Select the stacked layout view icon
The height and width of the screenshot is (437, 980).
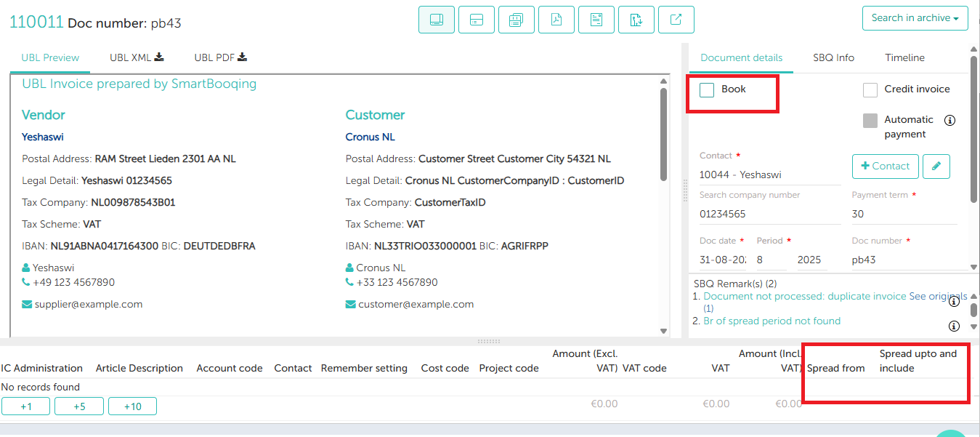(x=477, y=20)
